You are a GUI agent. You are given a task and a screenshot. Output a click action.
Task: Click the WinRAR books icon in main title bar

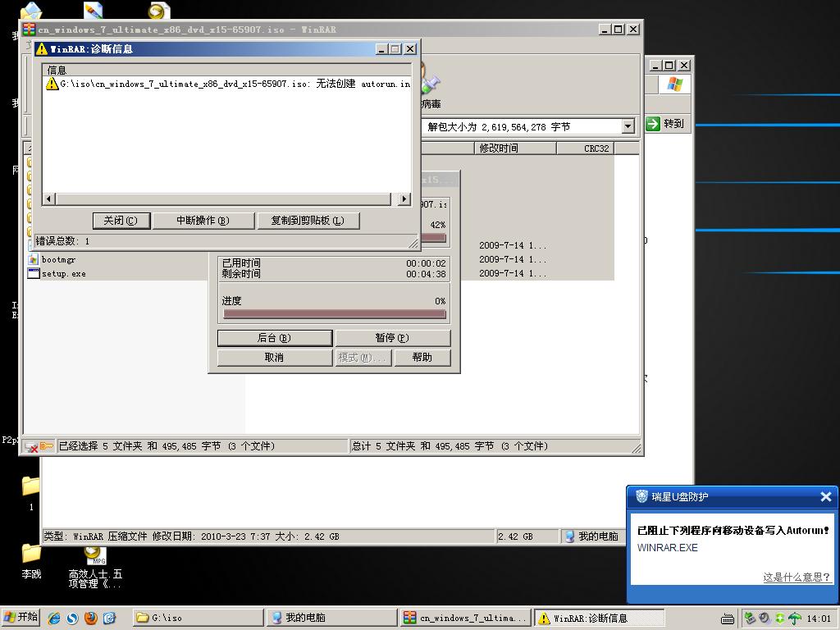tap(30, 30)
